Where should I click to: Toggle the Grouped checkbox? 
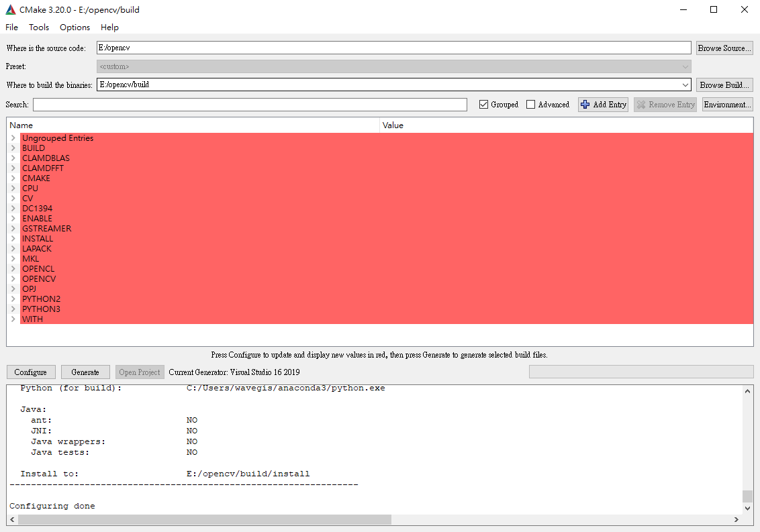[x=483, y=105]
